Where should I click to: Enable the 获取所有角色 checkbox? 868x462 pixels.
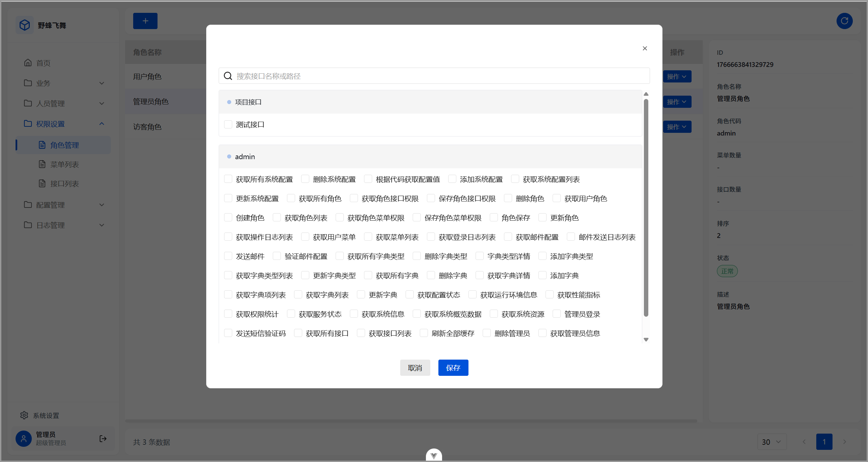click(x=291, y=198)
